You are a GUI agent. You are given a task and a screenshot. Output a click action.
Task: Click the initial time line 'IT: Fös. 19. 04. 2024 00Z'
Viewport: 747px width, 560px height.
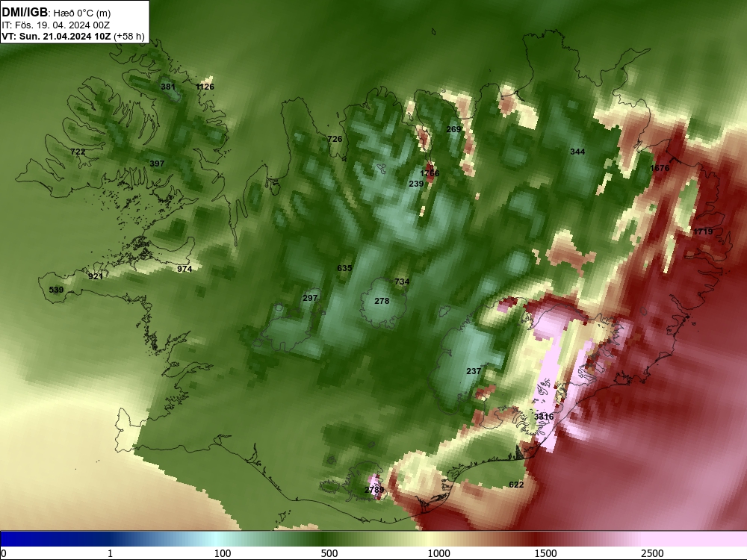pyautogui.click(x=56, y=25)
